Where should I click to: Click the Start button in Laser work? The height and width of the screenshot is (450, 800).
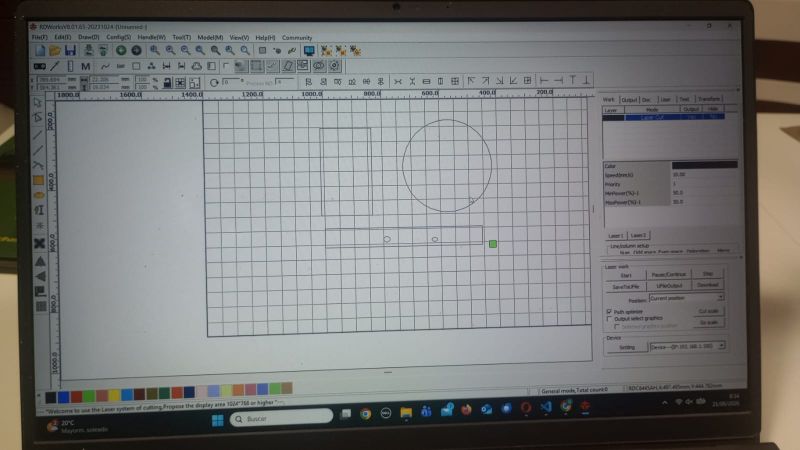[626, 275]
